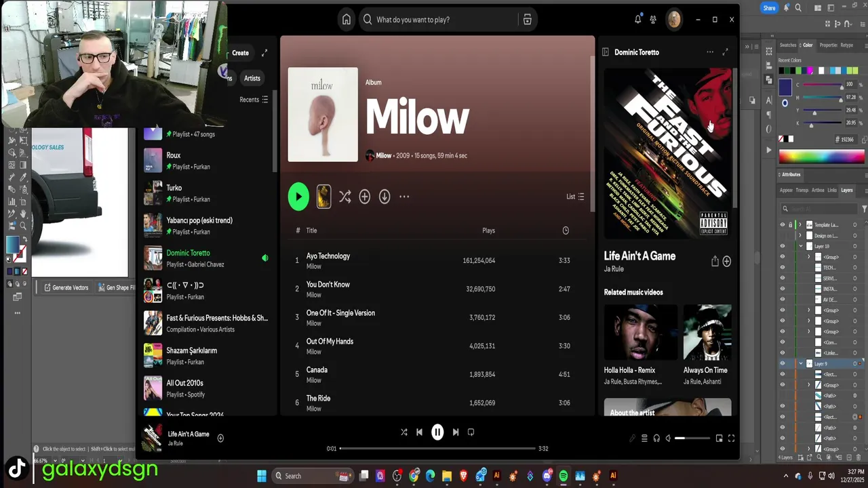Play the Milow album with the green button
868x488 pixels.
tap(298, 197)
